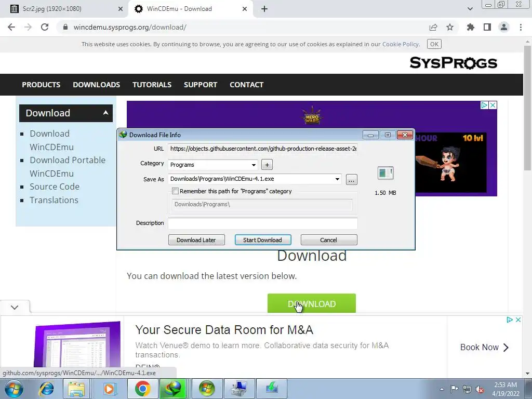Open the clock showing 2:53 AM

(506, 389)
